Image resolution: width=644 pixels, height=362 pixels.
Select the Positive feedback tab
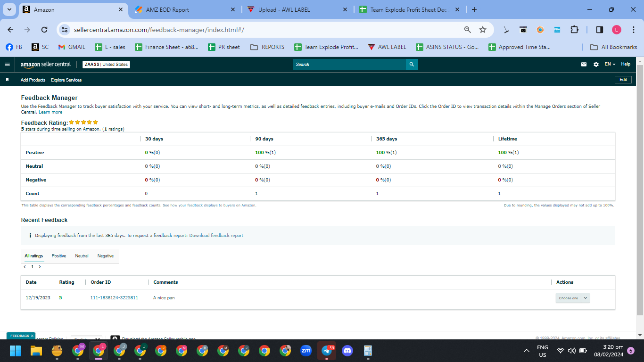tap(59, 256)
